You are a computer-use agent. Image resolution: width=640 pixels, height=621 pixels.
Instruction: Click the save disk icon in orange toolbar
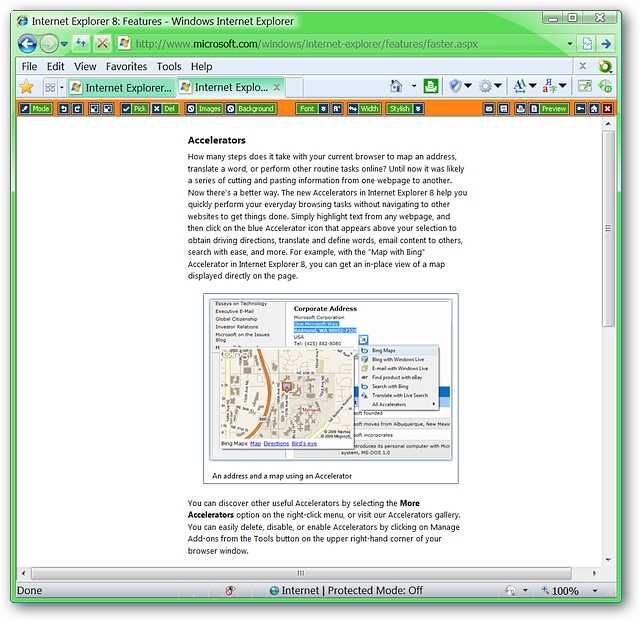(x=504, y=109)
